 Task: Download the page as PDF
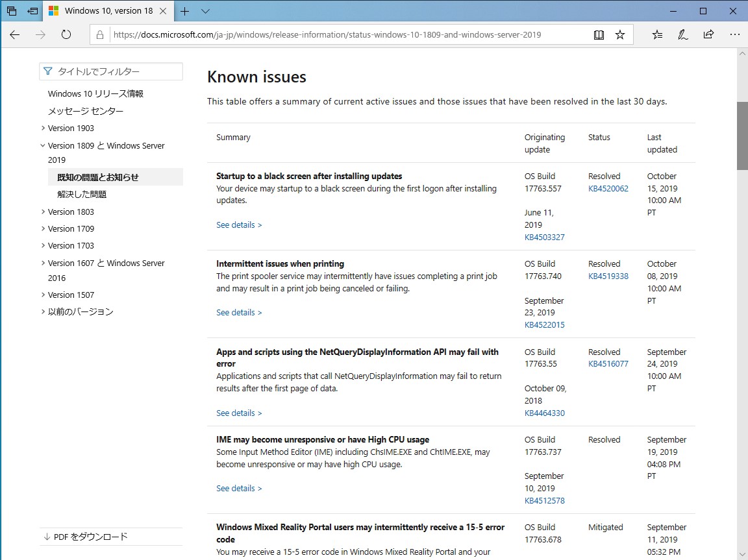tap(86, 537)
